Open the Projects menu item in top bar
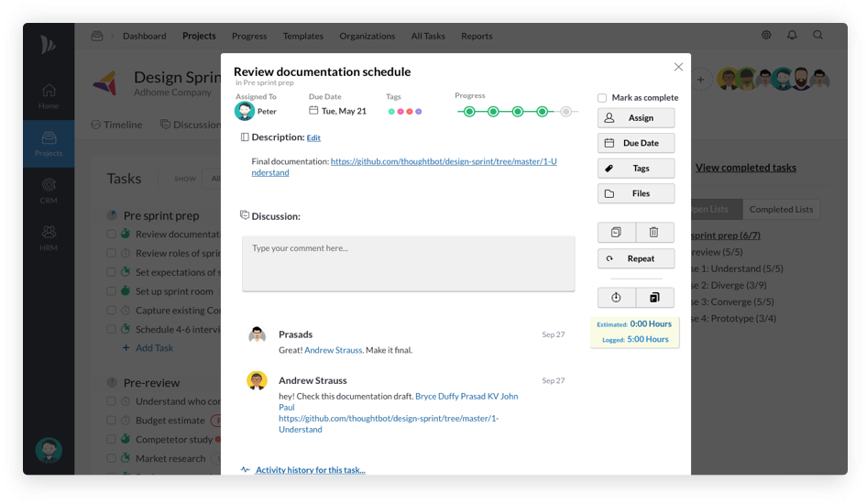This screenshot has height=504, width=867. pos(199,36)
